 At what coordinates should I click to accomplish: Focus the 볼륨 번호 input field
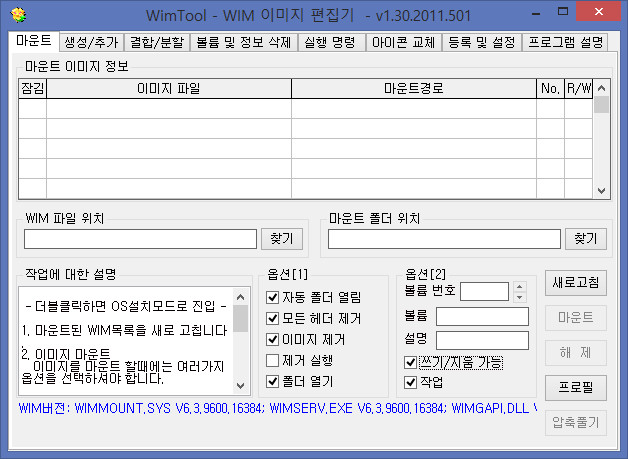pos(485,292)
